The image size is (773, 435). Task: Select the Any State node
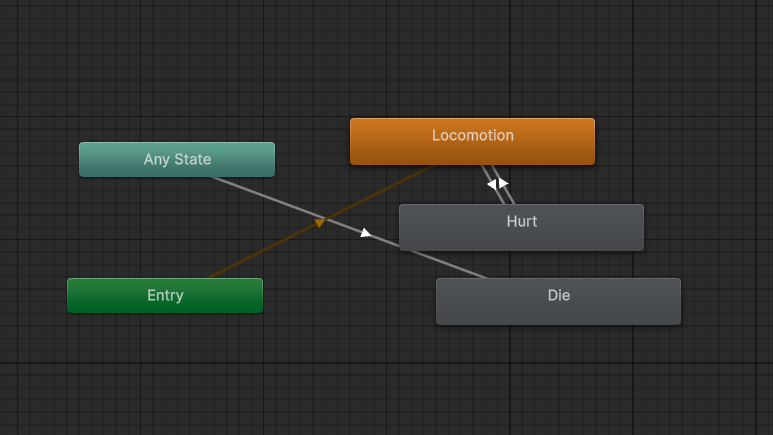[177, 159]
